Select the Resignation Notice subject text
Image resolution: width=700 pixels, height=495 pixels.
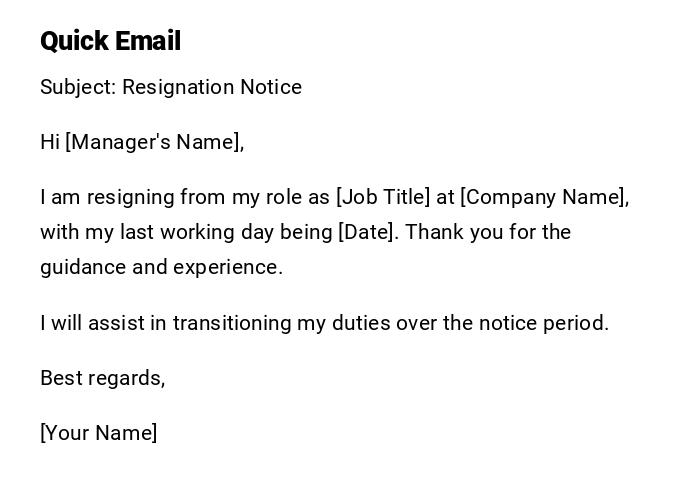[x=212, y=87]
